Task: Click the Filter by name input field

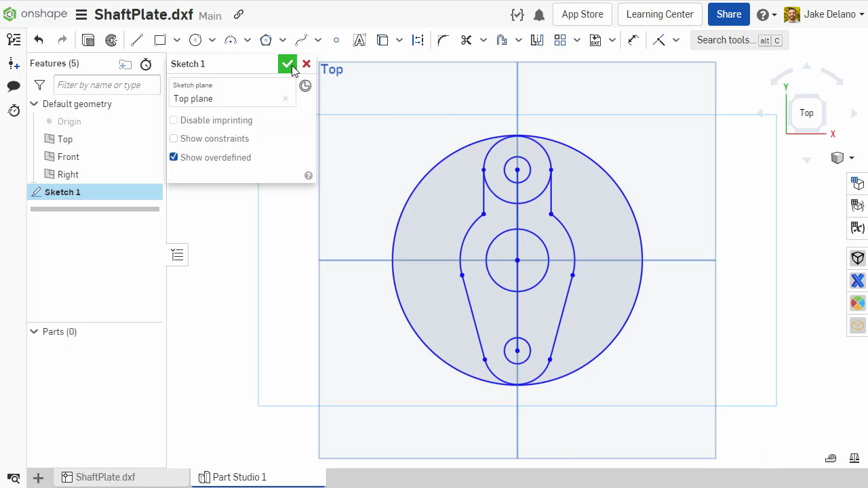Action: coord(106,85)
